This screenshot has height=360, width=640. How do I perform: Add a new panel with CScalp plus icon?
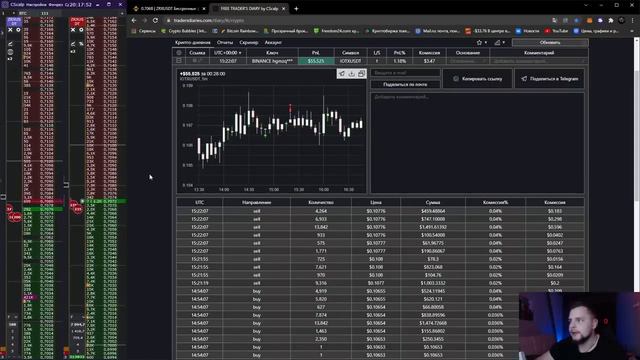pyautogui.click(x=122, y=13)
